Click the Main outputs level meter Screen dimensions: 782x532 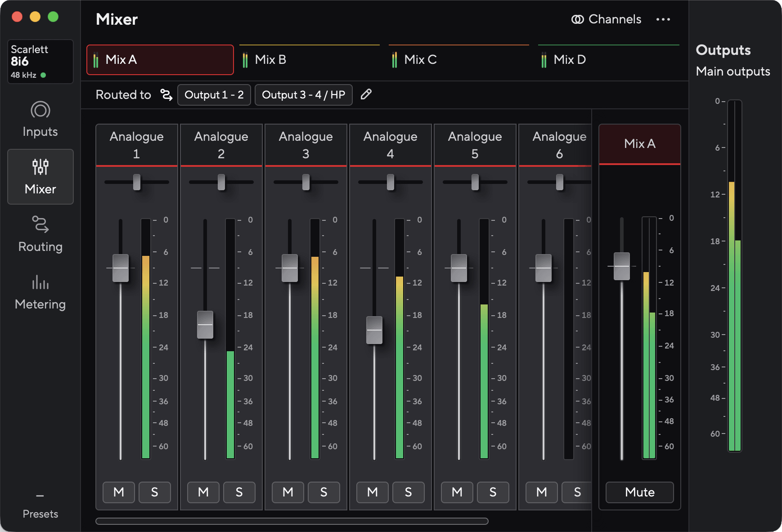coord(734,276)
